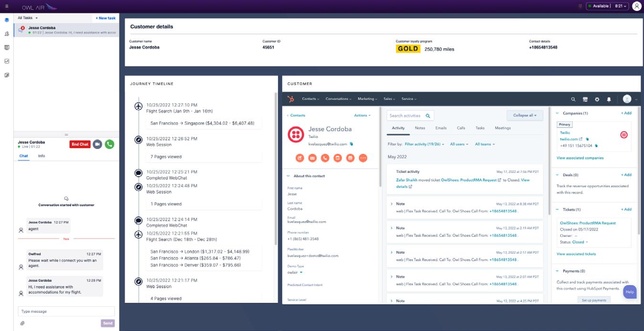Open OwlShoes: ProductRMA Request ticket link
The width and height of the screenshot is (644, 331).
coord(588,223)
